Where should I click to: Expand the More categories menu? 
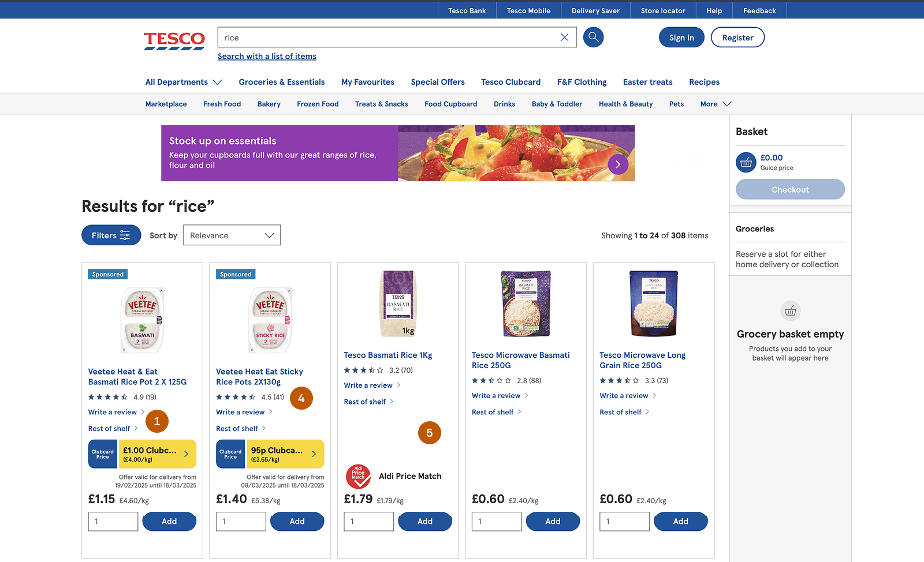(x=716, y=104)
